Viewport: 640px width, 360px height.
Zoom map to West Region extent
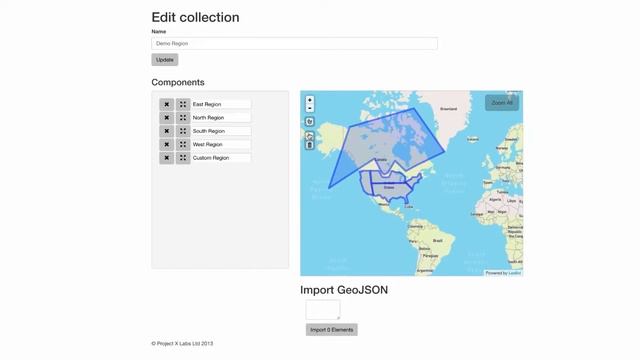click(x=183, y=144)
